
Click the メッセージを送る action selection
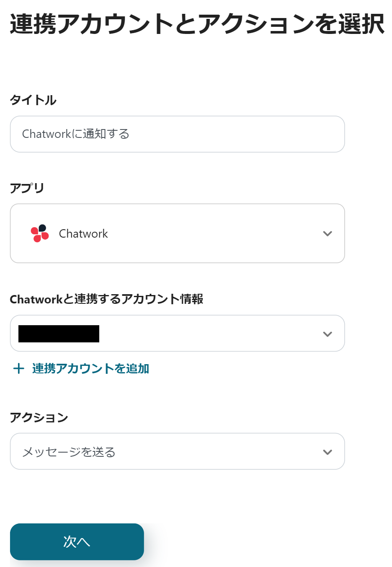pyautogui.click(x=69, y=452)
